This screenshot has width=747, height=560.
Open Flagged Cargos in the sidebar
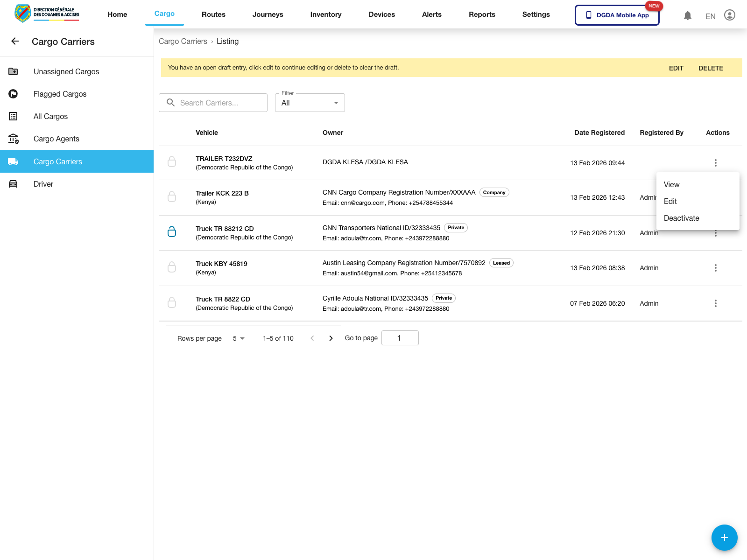pyautogui.click(x=60, y=94)
